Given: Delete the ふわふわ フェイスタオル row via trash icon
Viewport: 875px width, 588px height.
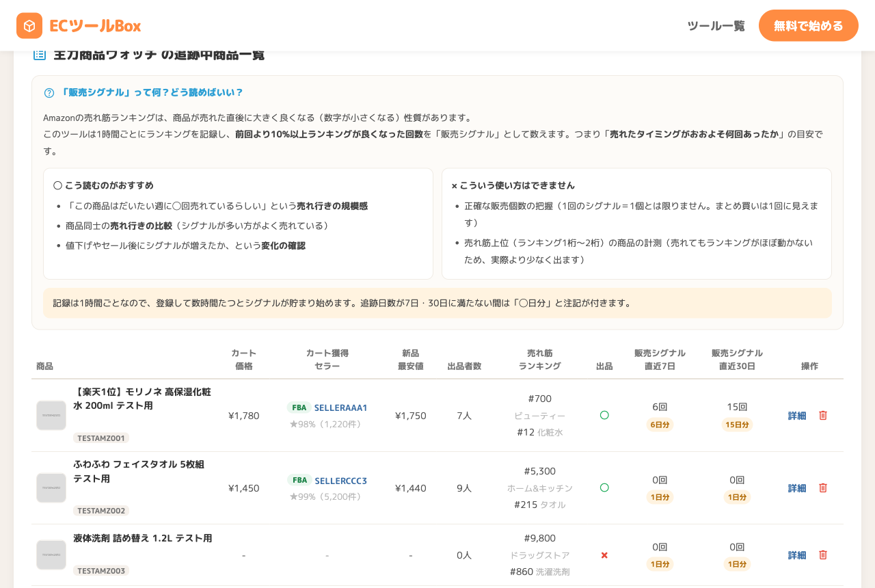Looking at the screenshot, I should coord(823,487).
